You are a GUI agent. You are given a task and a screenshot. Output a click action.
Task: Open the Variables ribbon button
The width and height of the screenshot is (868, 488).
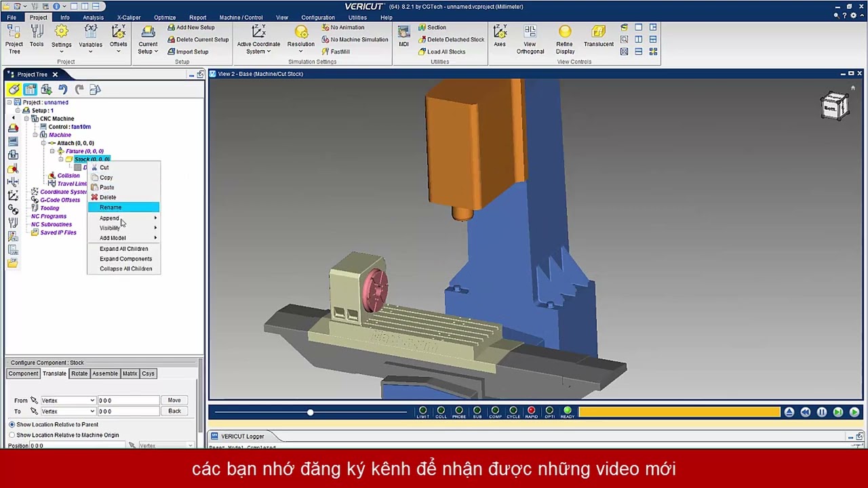pos(90,39)
